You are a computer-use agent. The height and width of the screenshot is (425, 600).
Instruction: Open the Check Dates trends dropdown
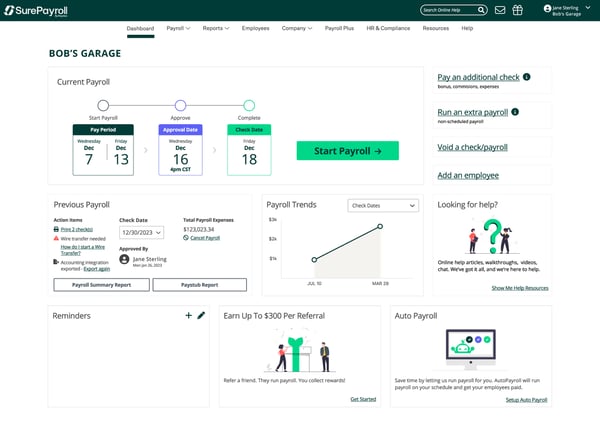point(383,205)
